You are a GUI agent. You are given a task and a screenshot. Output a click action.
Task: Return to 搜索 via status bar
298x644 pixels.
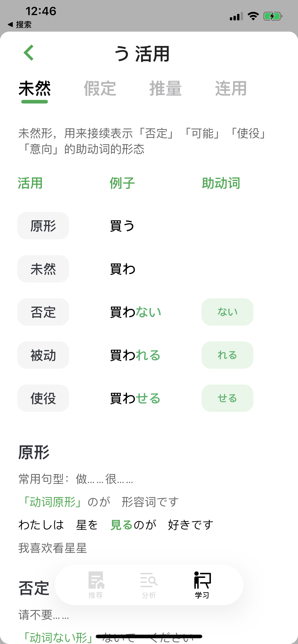19,24
